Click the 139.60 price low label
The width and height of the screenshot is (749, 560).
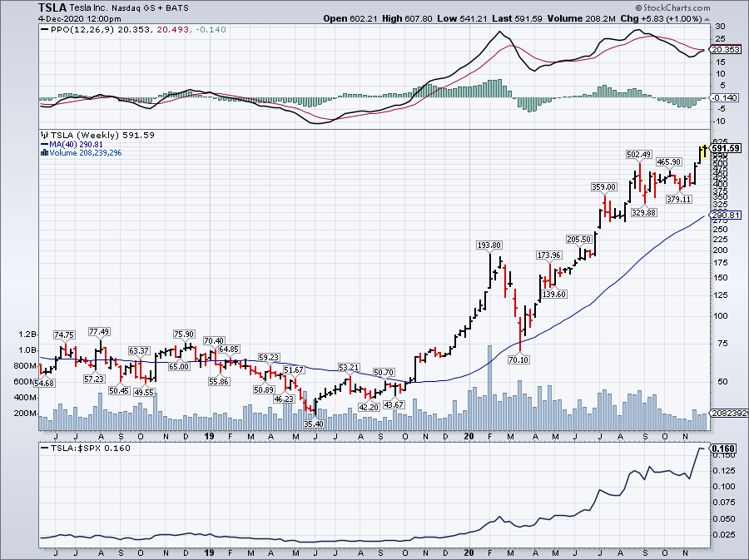[x=554, y=294]
